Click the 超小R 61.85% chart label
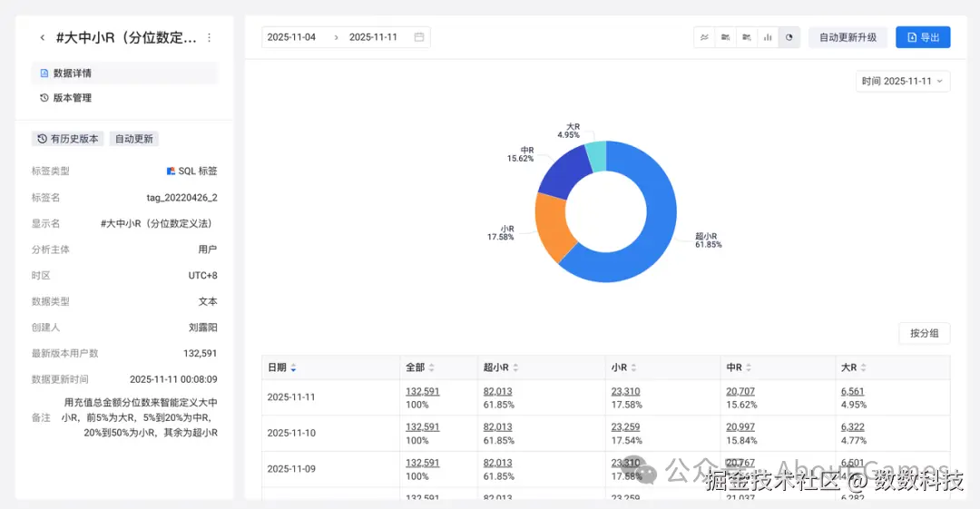 (x=708, y=240)
